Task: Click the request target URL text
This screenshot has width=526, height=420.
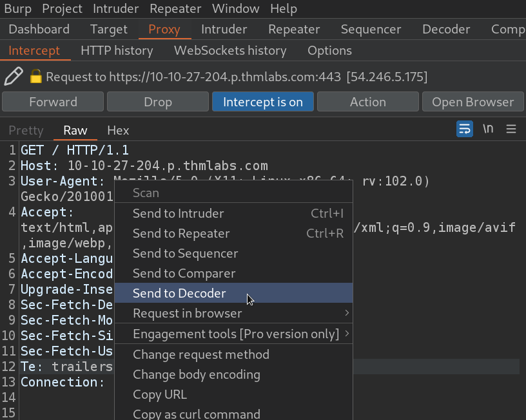Action: (x=225, y=77)
